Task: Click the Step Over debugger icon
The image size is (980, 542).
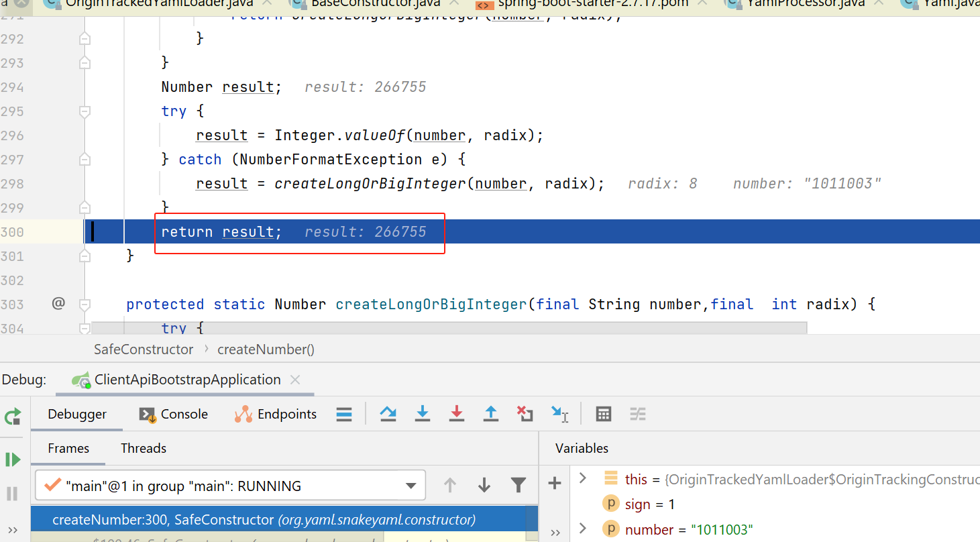Action: (x=388, y=414)
